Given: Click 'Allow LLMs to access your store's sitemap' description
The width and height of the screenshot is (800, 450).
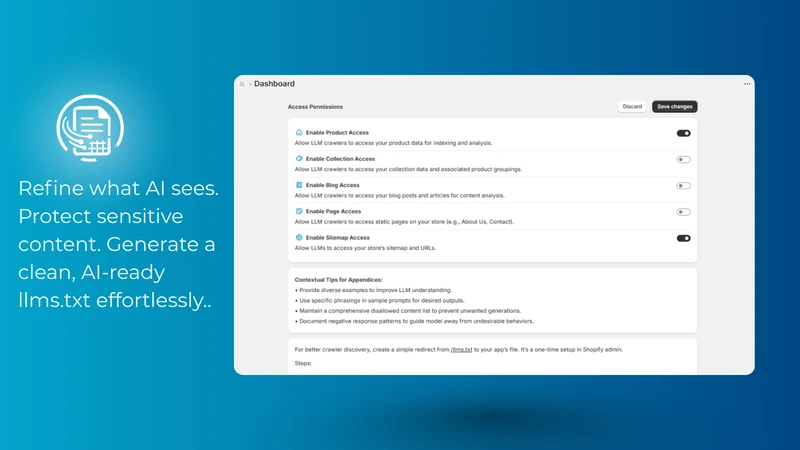Looking at the screenshot, I should 365,248.
